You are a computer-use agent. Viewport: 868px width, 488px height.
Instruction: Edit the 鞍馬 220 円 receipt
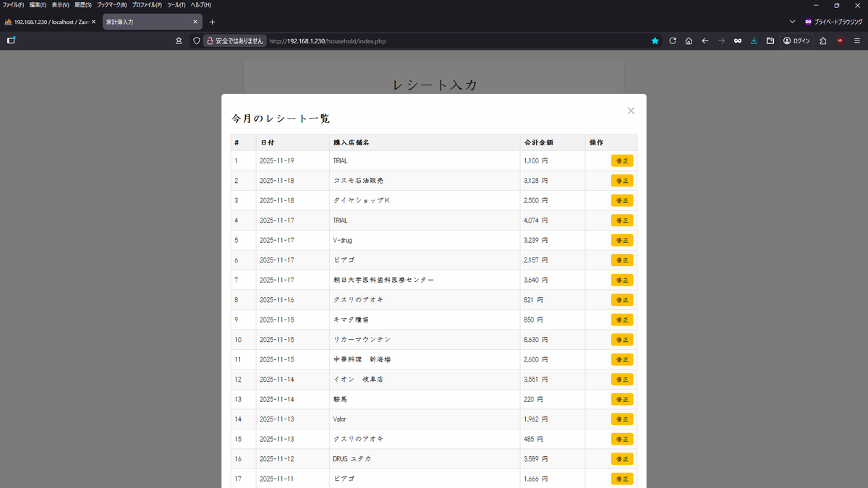[x=622, y=399]
